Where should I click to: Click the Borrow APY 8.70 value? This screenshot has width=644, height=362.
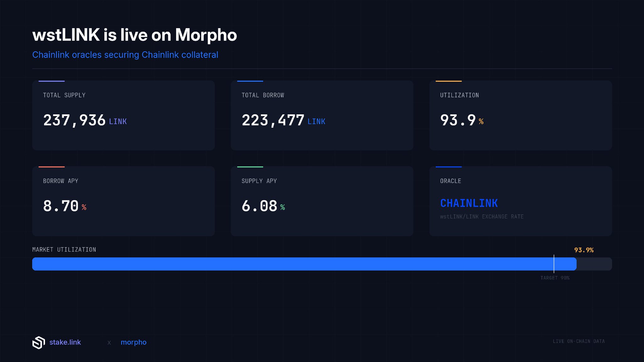[x=61, y=206]
